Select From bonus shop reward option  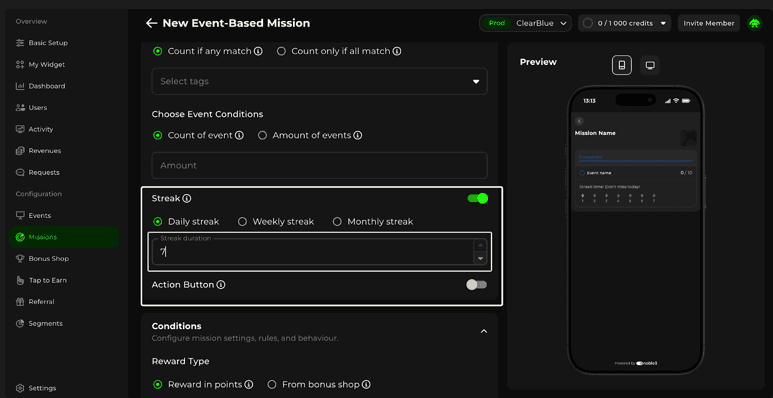click(x=272, y=385)
